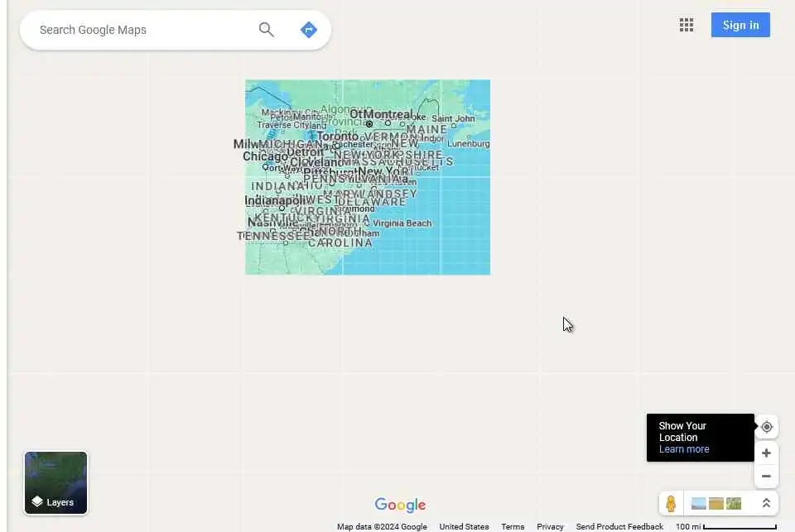Open Directions via the blue diamond icon

coord(309,30)
